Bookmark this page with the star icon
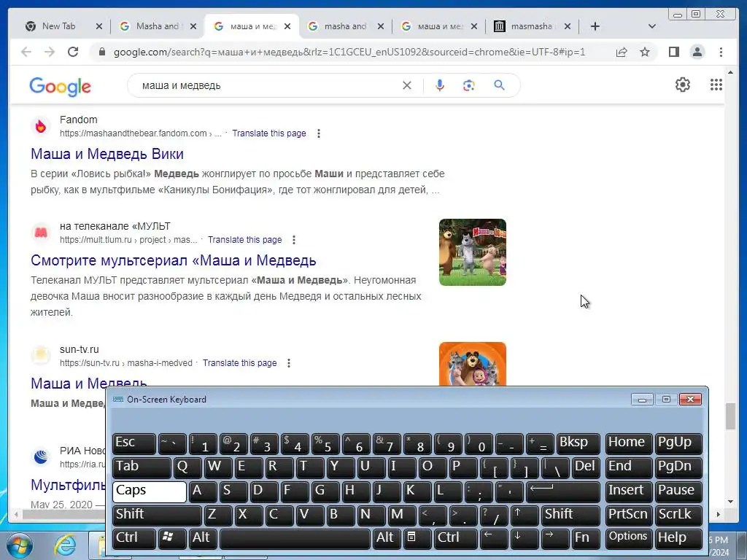Viewport: 747px width, 560px height. [645, 52]
